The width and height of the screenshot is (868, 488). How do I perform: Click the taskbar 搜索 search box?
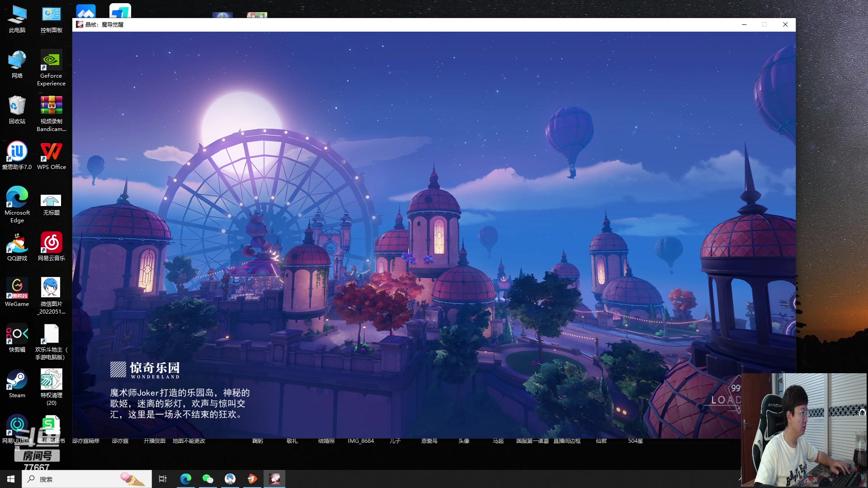(87, 479)
